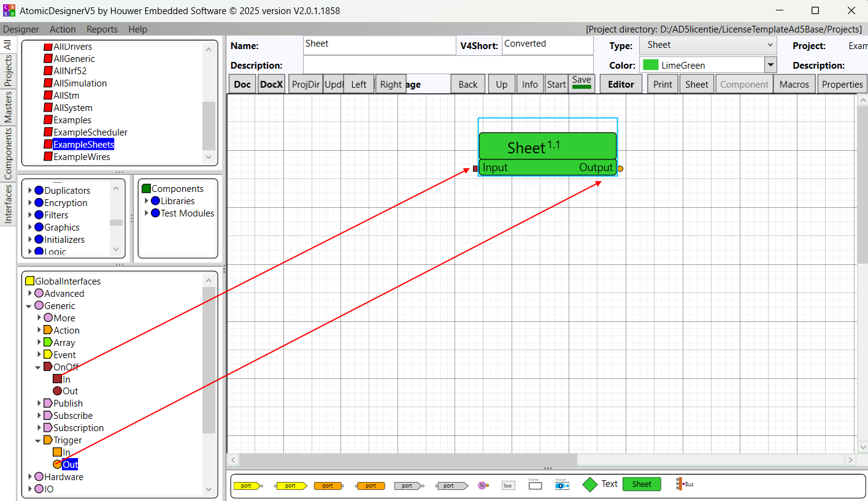Image resolution: width=868 pixels, height=501 pixels.
Task: Click the ExampleSheets red project icon
Action: coord(48,145)
